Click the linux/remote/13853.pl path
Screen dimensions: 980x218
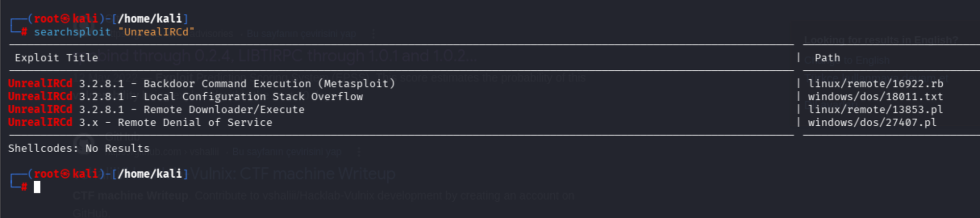pyautogui.click(x=875, y=109)
